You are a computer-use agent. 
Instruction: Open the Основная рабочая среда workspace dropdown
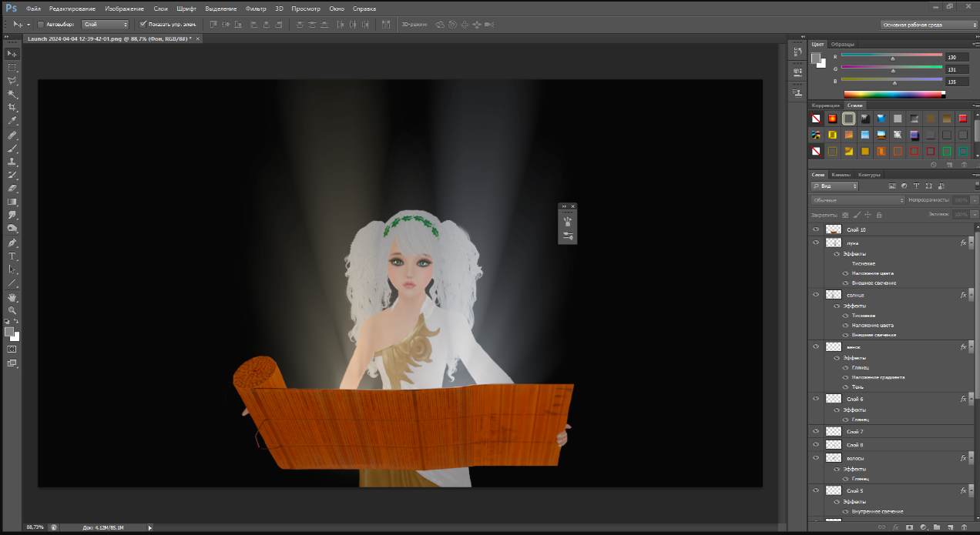(x=928, y=25)
